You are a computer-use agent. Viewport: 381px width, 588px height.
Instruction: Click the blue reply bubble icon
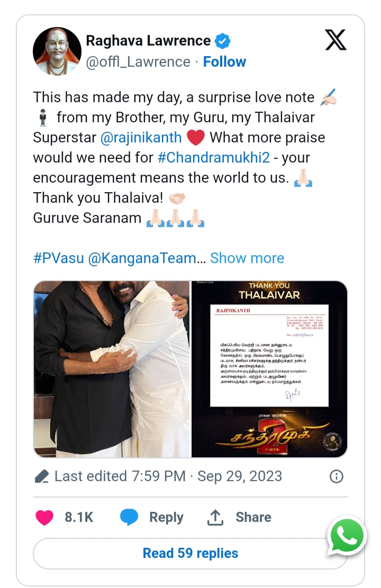pos(129,518)
